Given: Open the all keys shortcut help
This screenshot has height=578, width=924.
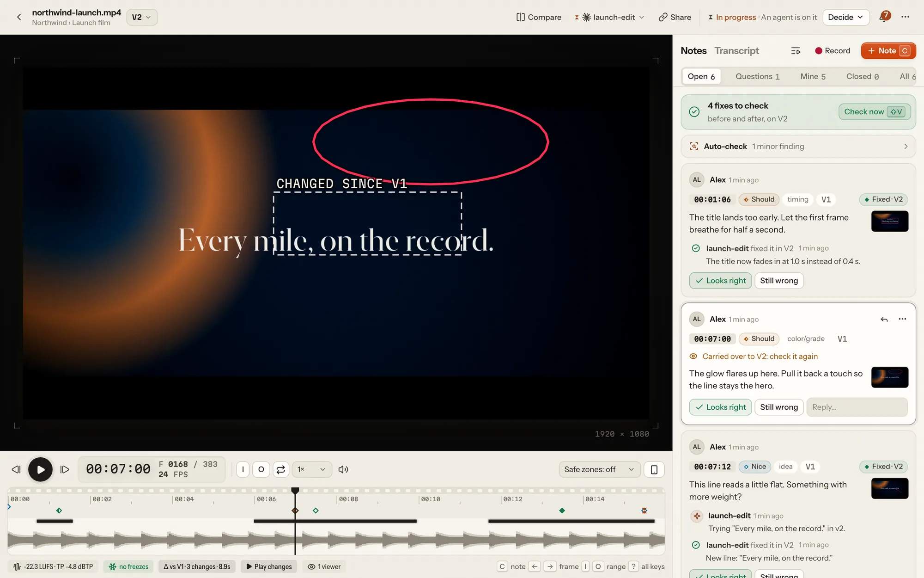Looking at the screenshot, I should point(647,566).
